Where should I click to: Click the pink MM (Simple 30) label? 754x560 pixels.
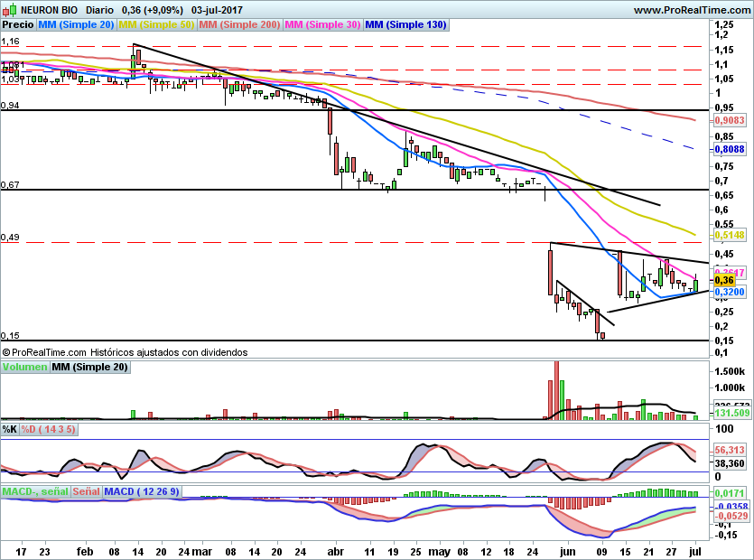tap(322, 25)
